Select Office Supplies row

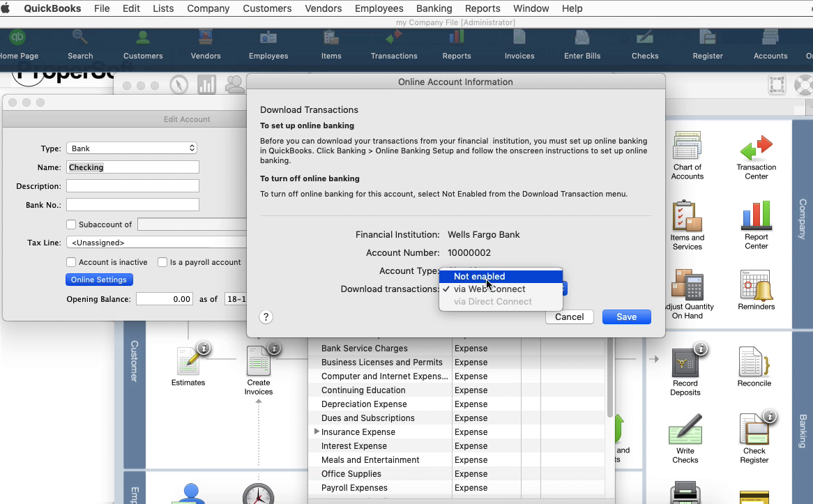[456, 473]
